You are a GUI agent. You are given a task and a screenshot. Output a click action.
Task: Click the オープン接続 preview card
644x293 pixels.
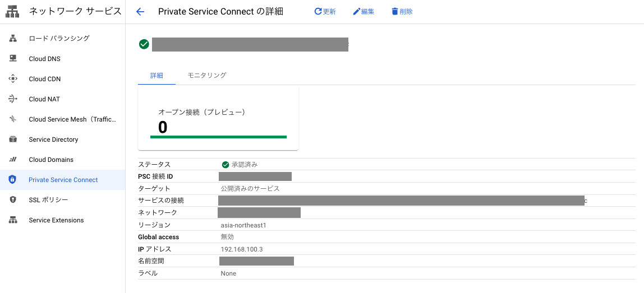(x=218, y=118)
